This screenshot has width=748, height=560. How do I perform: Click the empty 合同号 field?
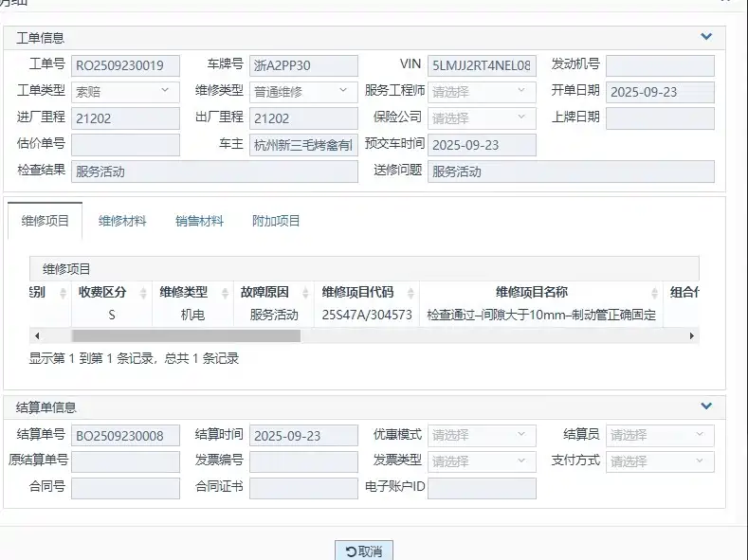[x=125, y=488]
